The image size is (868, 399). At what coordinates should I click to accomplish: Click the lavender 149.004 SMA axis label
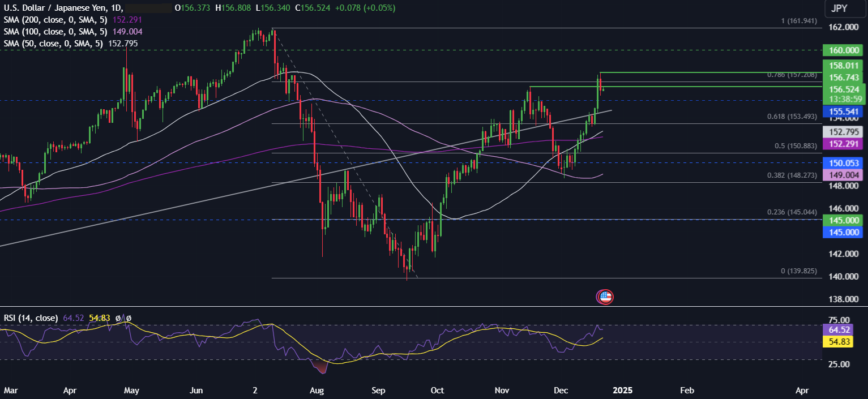[x=844, y=175]
